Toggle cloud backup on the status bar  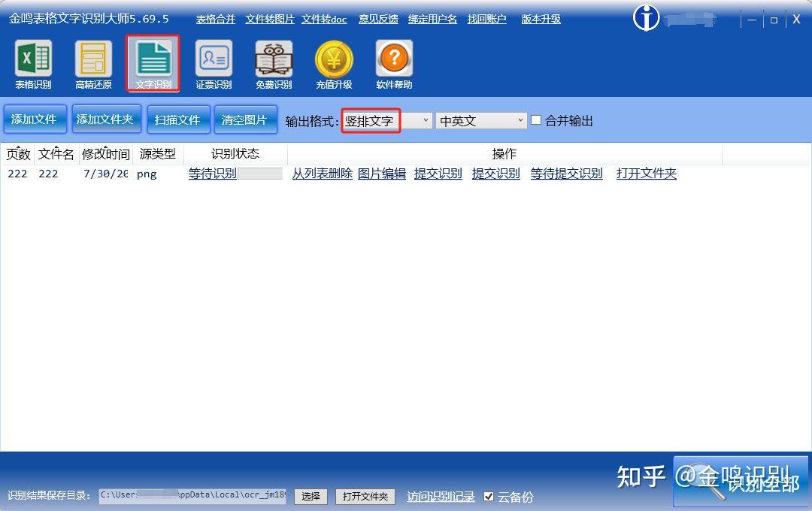coord(489,496)
